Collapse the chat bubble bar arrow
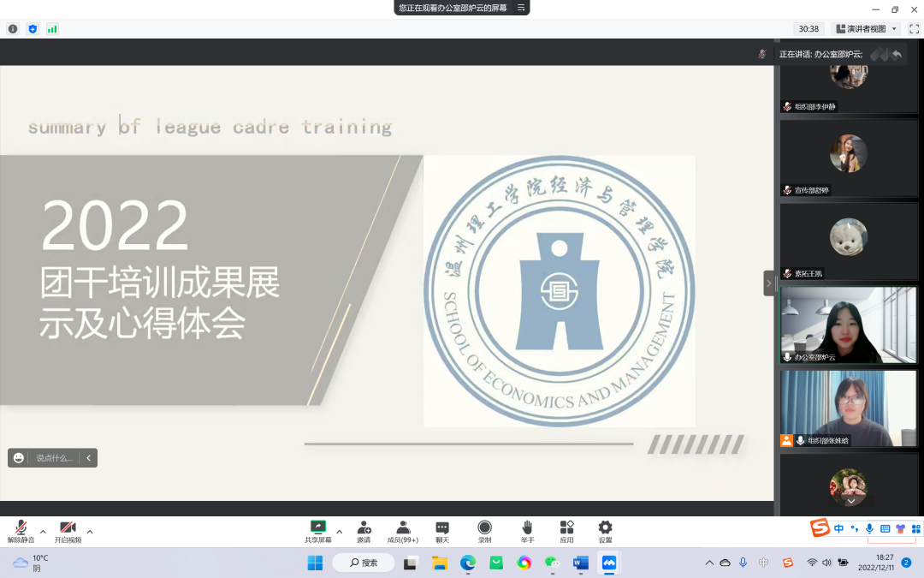924x578 pixels. pyautogui.click(x=88, y=457)
